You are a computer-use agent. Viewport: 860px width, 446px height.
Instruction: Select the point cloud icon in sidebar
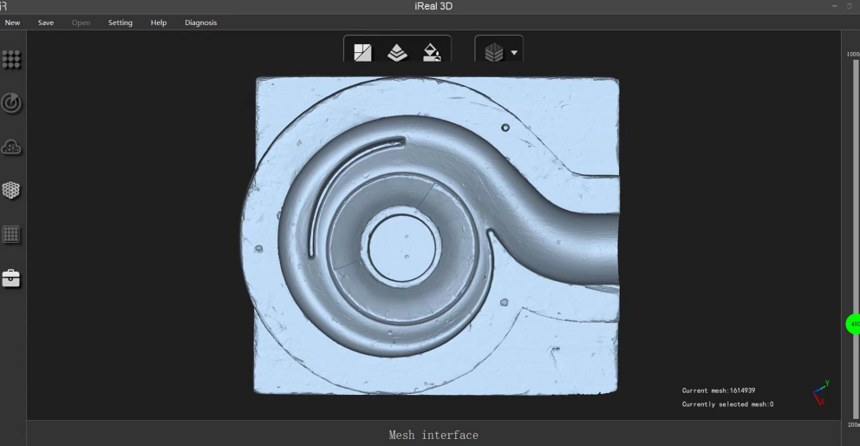coord(11,147)
